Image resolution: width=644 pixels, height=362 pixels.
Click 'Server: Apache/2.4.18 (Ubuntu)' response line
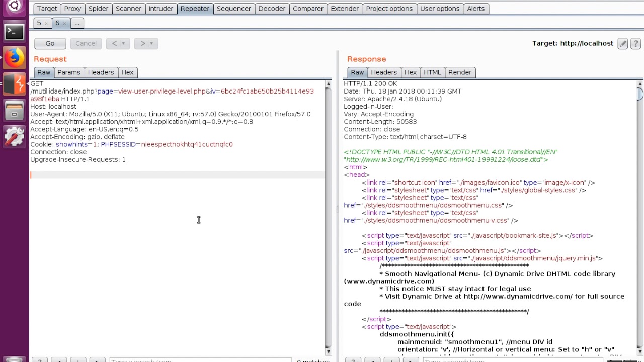[393, 99]
